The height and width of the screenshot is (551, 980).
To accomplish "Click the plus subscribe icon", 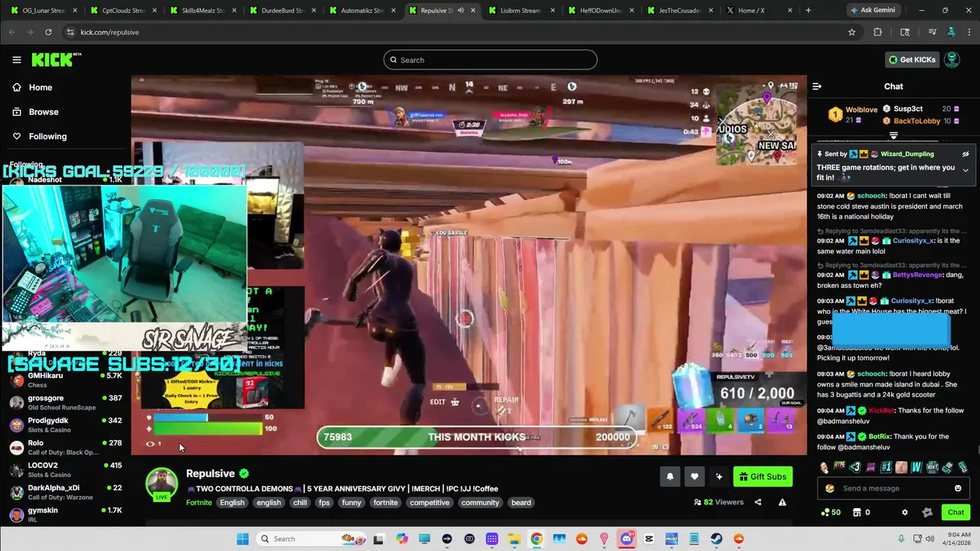I will (719, 477).
